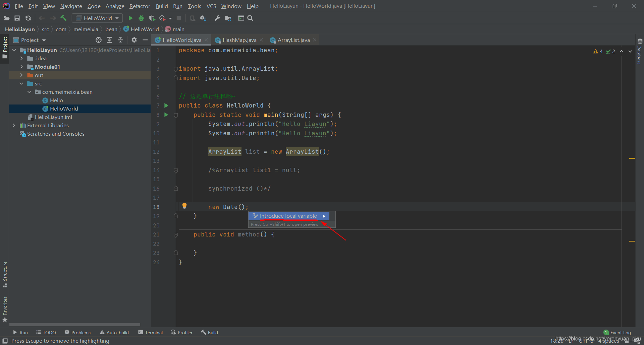Click the Back navigation arrow
Image resolution: width=644 pixels, height=345 pixels.
pos(42,18)
